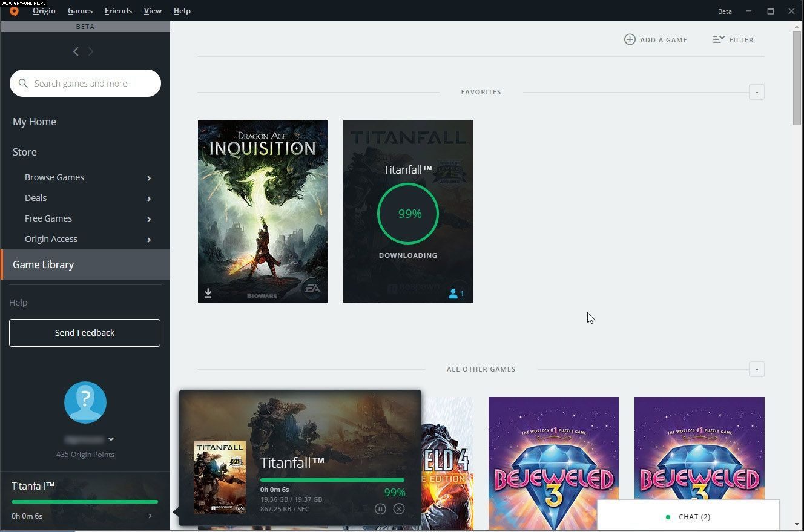Click the back navigation arrow
The height and width of the screenshot is (532, 804).
[76, 52]
